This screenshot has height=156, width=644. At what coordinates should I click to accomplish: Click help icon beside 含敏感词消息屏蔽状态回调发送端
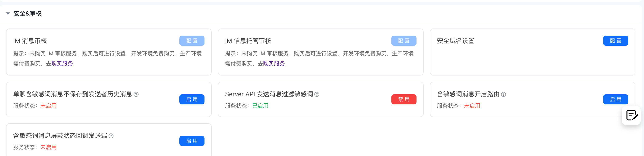111,136
